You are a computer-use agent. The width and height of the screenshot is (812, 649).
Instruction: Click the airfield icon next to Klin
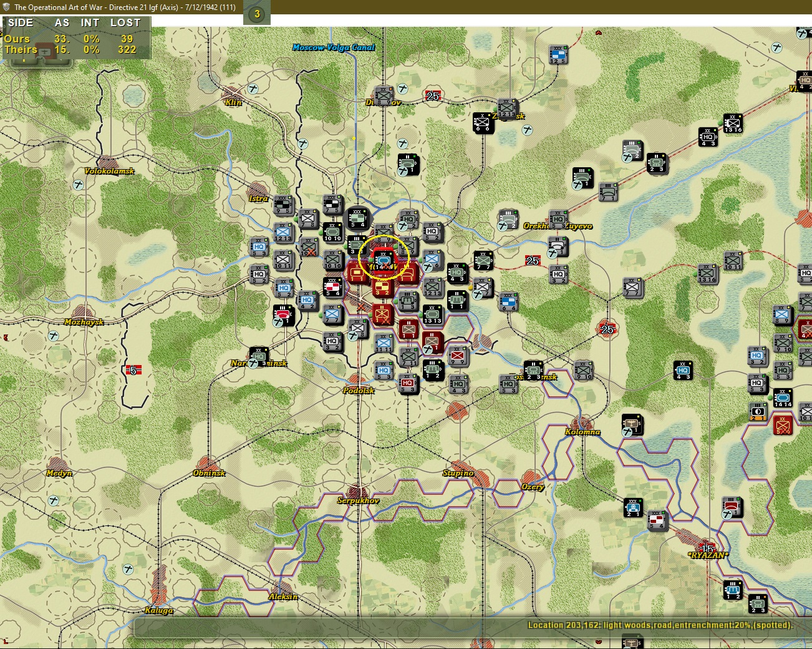(x=253, y=89)
